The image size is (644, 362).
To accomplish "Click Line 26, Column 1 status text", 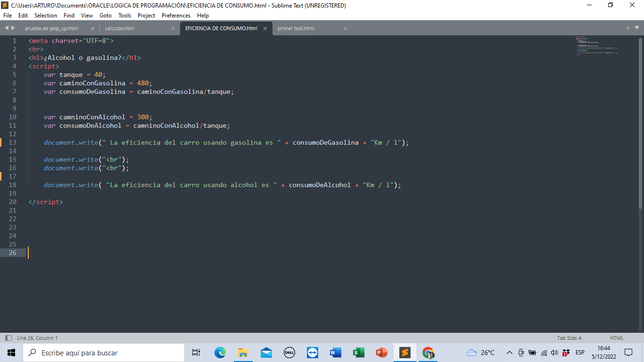I will click(37, 338).
